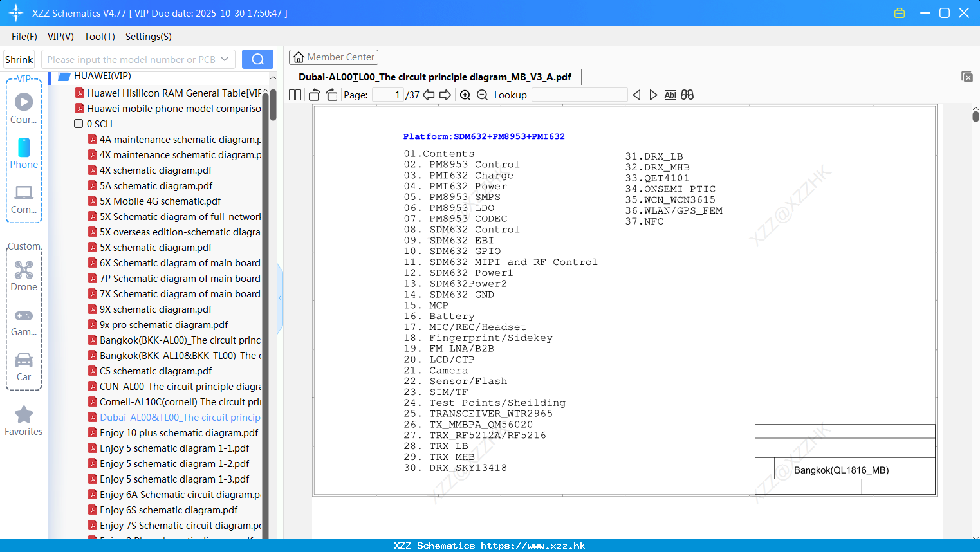This screenshot has width=980, height=552.
Task: Collapse the 0 SCH folder
Action: point(79,124)
